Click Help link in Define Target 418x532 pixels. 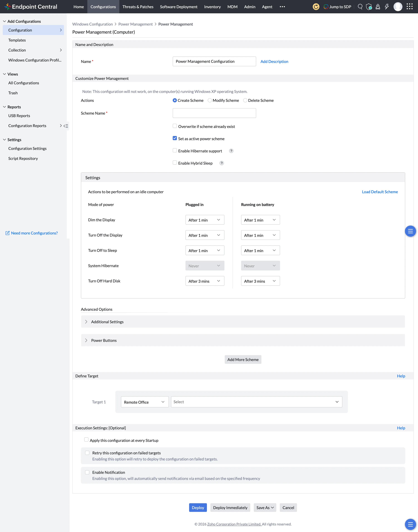pos(401,376)
